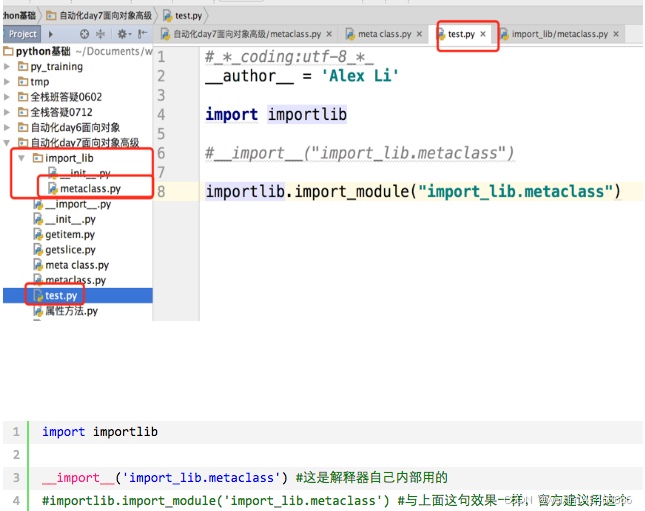Click the 'import importlib' line in editor
Viewport: 645px width, 511px height.
click(x=276, y=114)
